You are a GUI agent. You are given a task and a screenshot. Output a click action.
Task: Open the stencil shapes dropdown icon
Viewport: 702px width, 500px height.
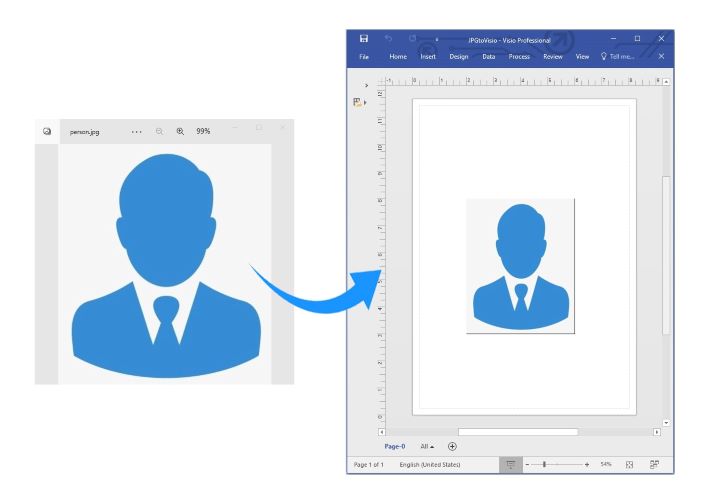point(358,102)
